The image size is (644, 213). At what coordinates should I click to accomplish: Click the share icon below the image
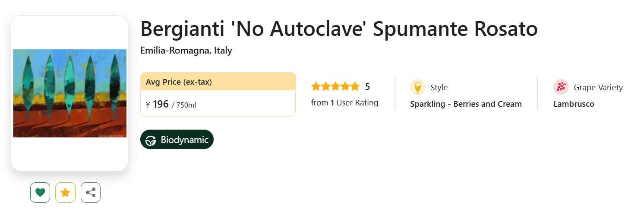tap(91, 192)
